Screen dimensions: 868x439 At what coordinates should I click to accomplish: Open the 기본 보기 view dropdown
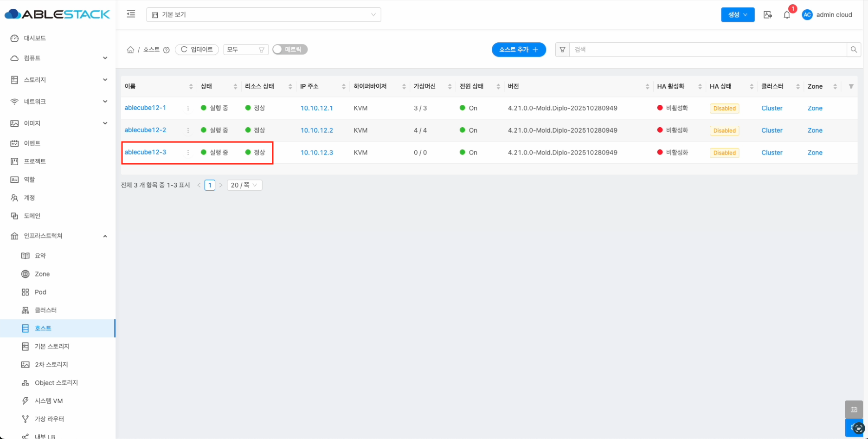point(264,15)
